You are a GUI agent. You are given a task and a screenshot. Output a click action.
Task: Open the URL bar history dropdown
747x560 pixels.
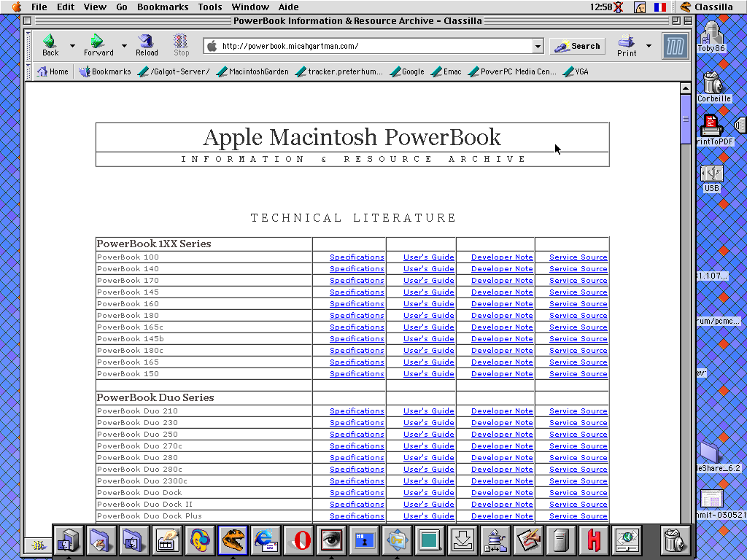coord(538,46)
